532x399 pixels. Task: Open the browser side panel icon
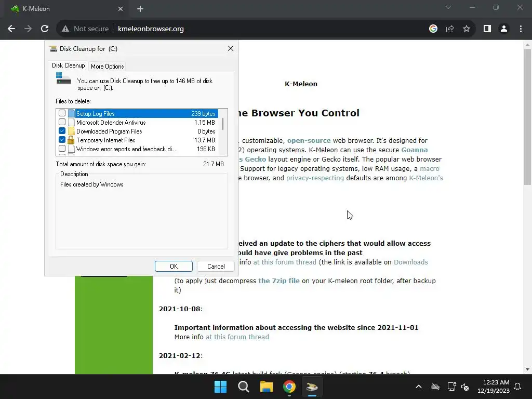click(487, 29)
